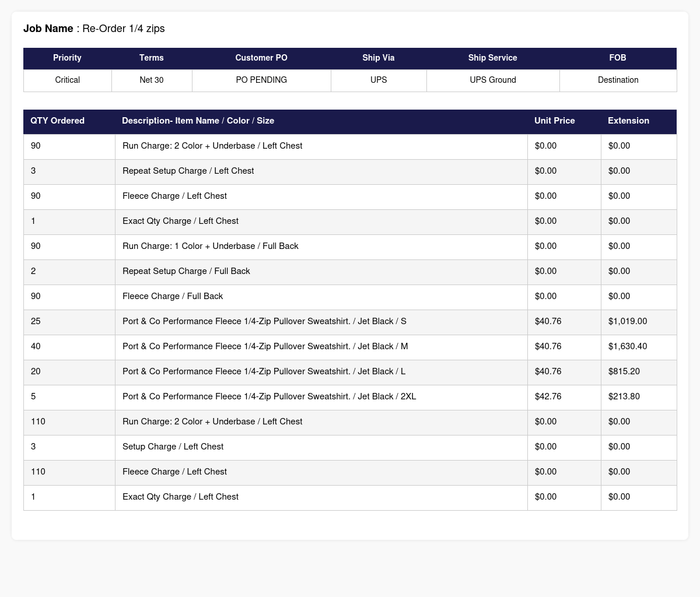Click the '$815.20' extension value

pyautogui.click(x=624, y=371)
